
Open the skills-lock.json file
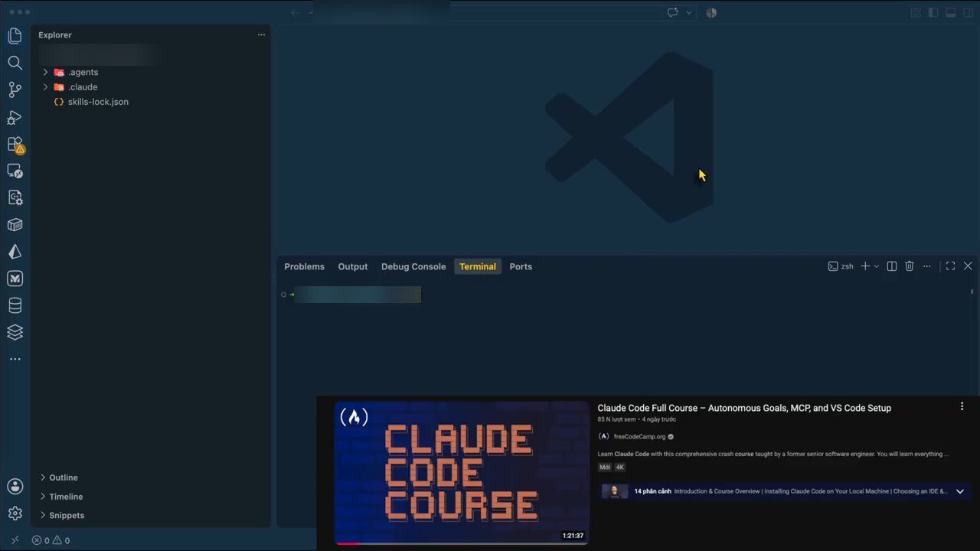(98, 102)
